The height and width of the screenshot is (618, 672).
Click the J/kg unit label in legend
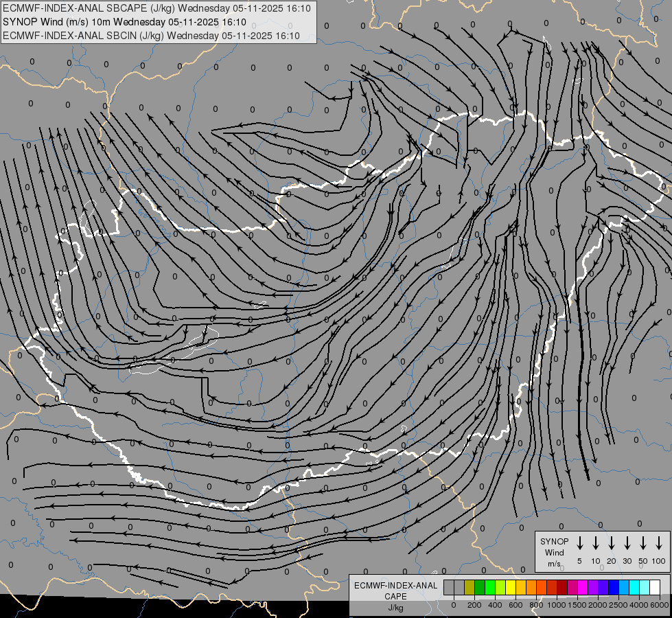[395, 608]
